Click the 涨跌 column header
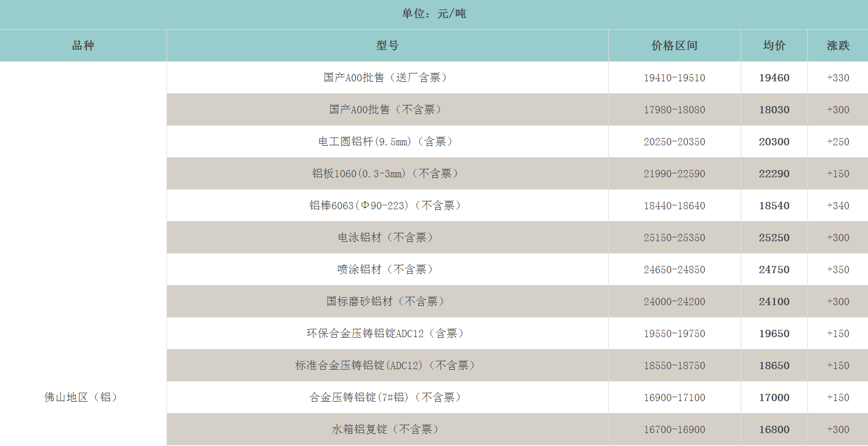Viewport: 868px width, 446px height. (838, 45)
